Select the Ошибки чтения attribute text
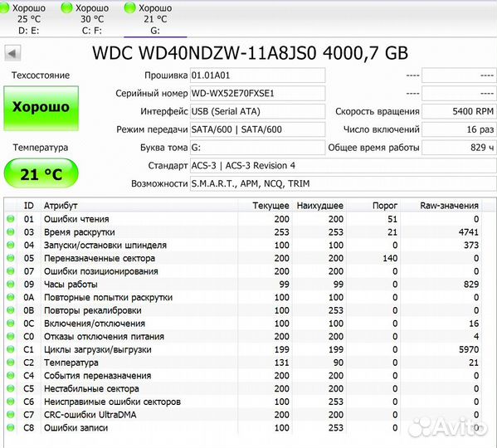The width and height of the screenshot is (497, 448). pos(76,219)
